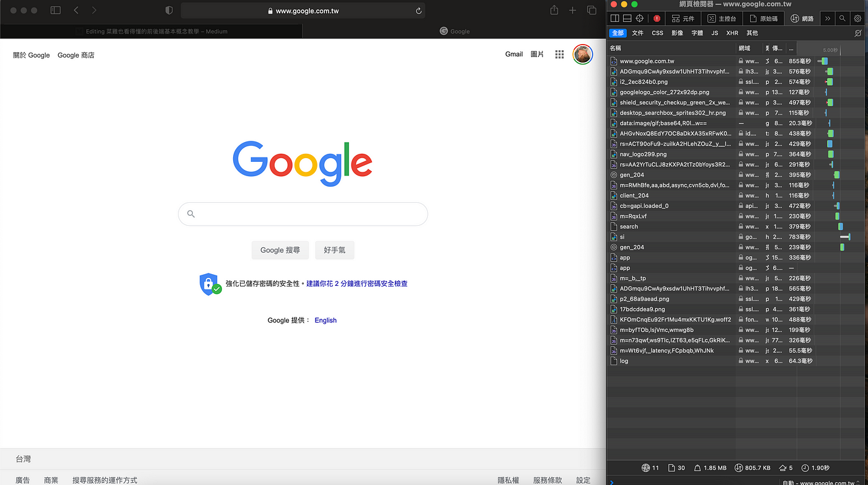Open the Safari share menu
The width and height of the screenshot is (868, 485).
click(x=554, y=10)
